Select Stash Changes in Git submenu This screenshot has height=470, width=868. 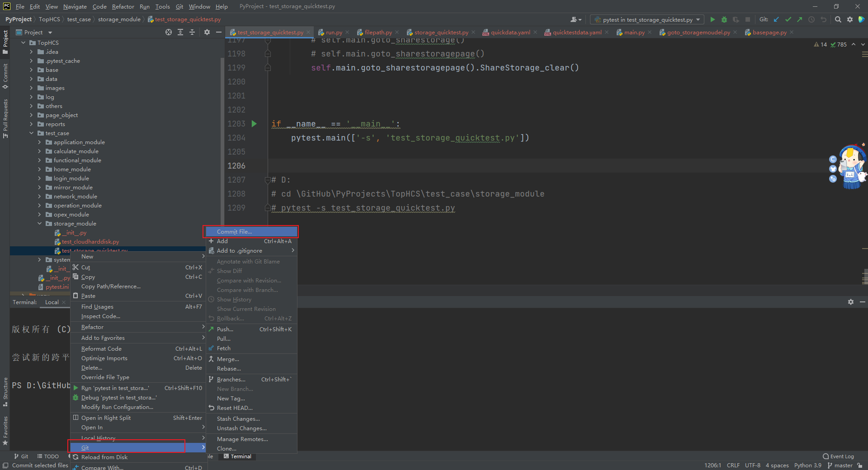[x=251, y=419]
